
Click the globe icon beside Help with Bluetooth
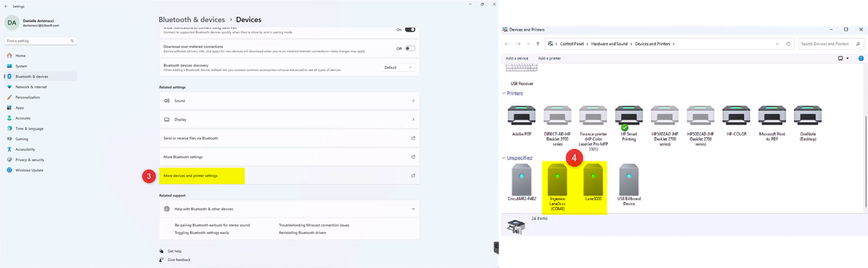coord(167,209)
